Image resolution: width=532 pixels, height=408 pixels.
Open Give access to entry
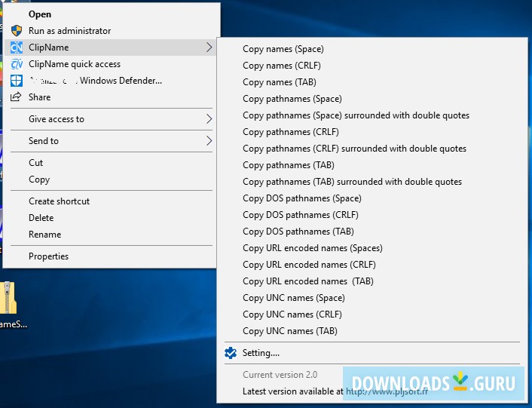coord(109,119)
